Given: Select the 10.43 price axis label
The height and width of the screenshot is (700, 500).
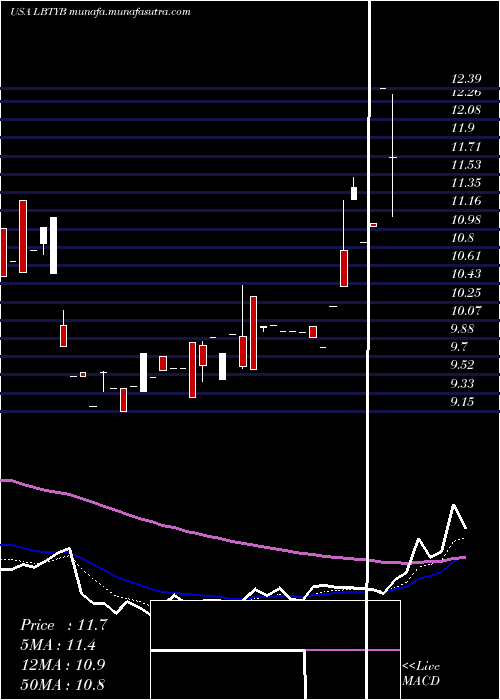Looking at the screenshot, I should (x=466, y=274).
